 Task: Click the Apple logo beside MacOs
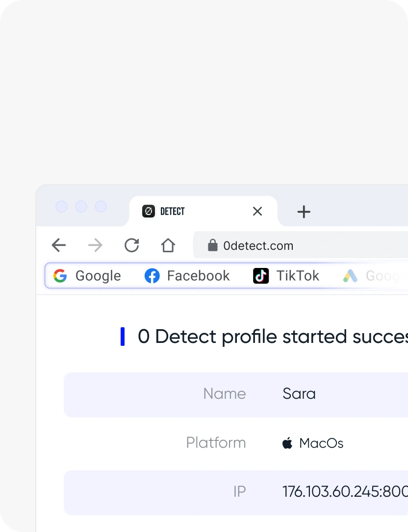287,443
